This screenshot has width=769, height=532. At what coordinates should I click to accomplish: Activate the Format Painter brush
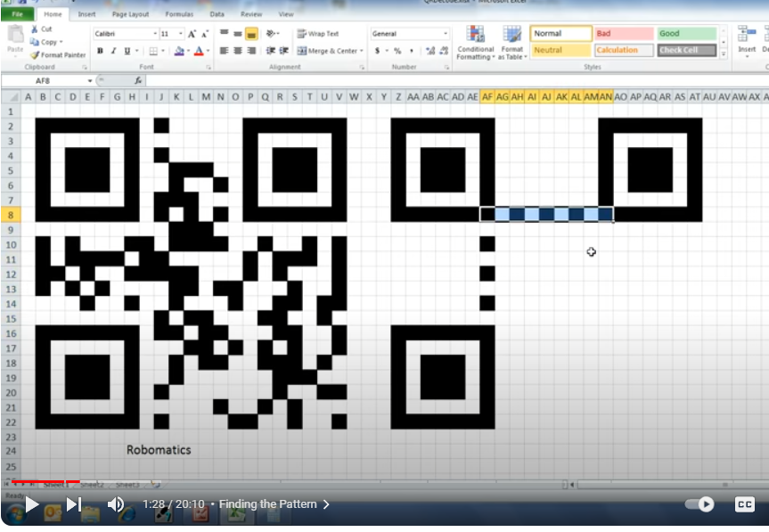(x=35, y=55)
